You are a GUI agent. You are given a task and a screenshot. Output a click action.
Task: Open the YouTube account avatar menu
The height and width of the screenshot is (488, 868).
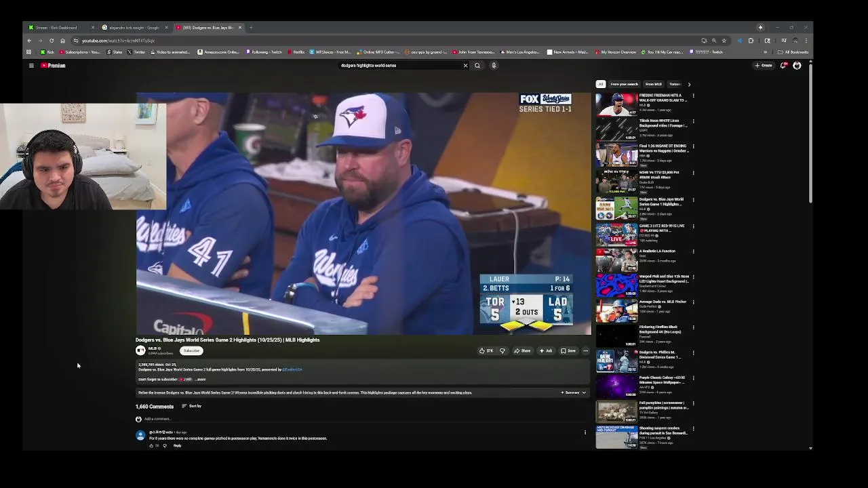point(797,66)
